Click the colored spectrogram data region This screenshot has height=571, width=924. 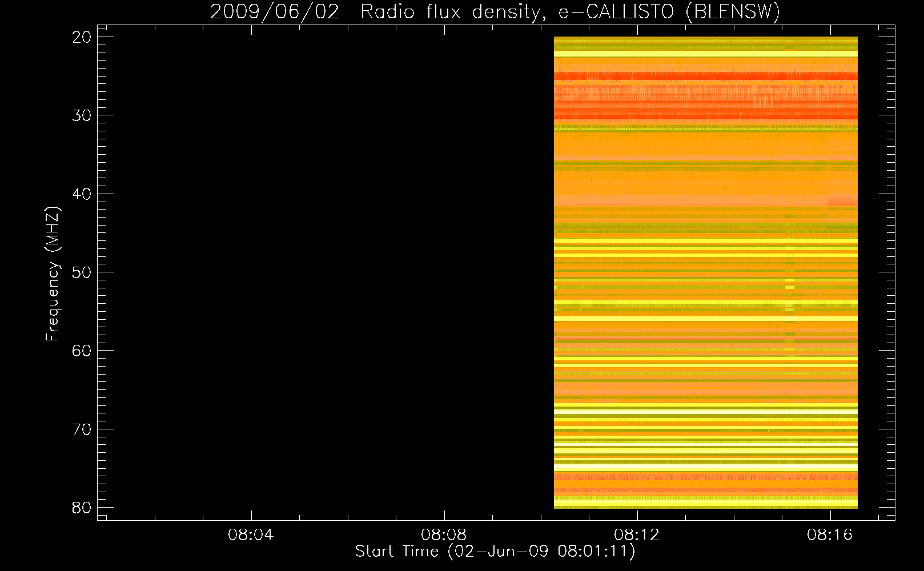click(x=706, y=272)
